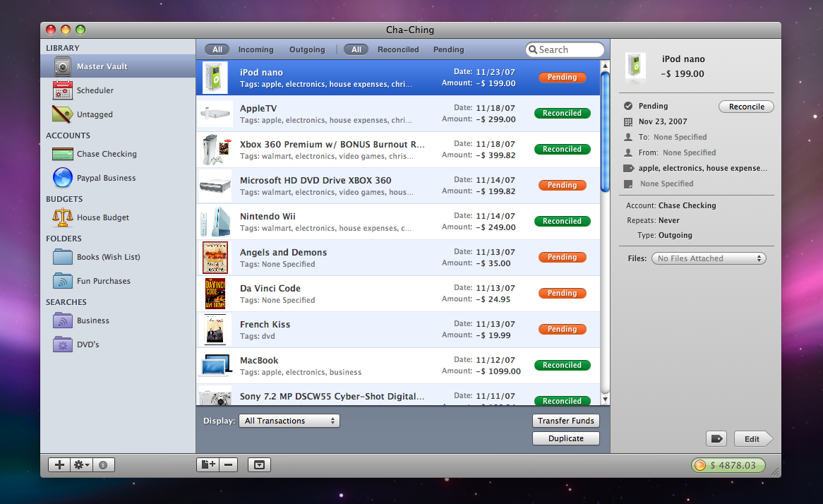Image resolution: width=823 pixels, height=504 pixels.
Task: Open the House Budget scales item
Action: (102, 217)
